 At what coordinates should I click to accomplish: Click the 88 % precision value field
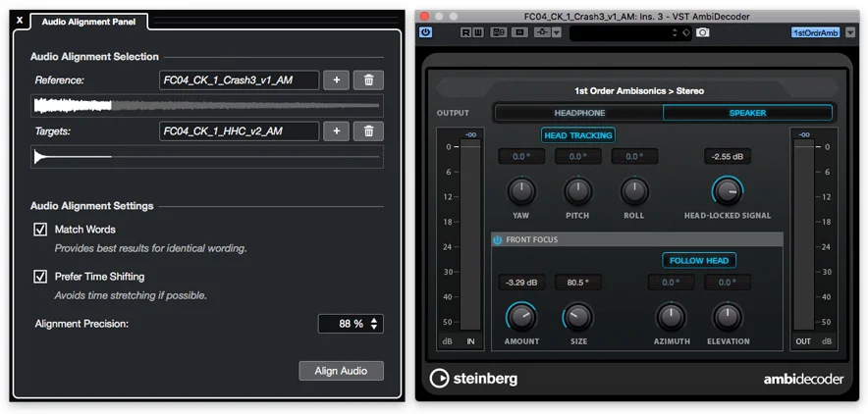351,324
